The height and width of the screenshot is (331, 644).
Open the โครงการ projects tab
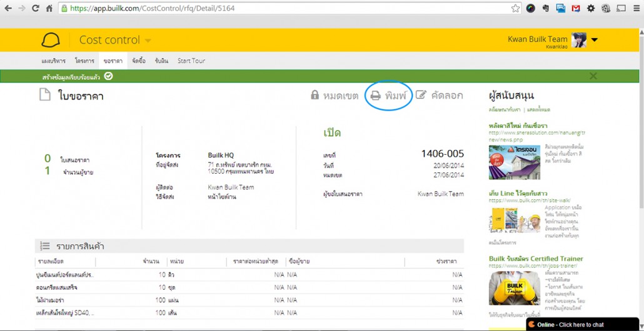click(84, 61)
